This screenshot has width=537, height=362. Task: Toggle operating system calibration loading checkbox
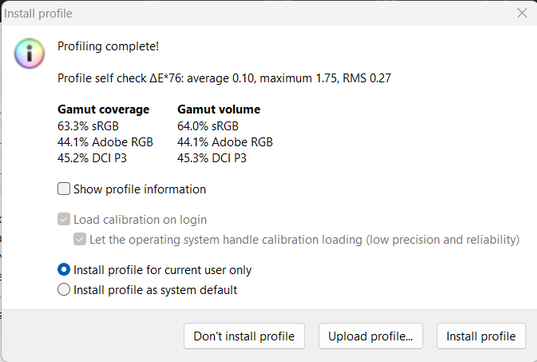(80, 239)
